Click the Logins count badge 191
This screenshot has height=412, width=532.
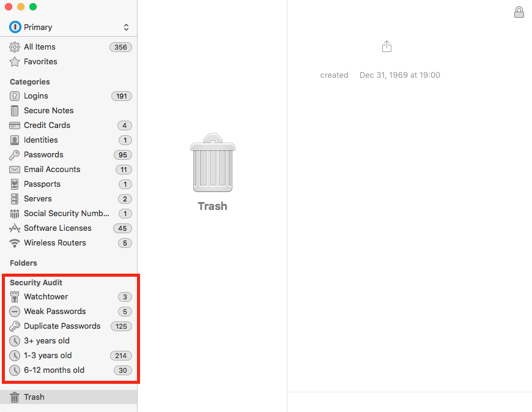(x=122, y=96)
